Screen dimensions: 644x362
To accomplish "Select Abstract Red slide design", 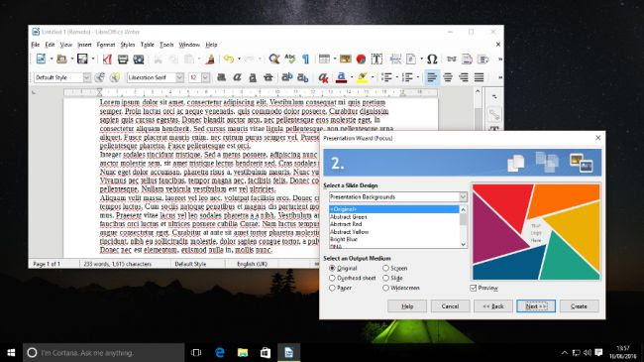I will coord(346,224).
